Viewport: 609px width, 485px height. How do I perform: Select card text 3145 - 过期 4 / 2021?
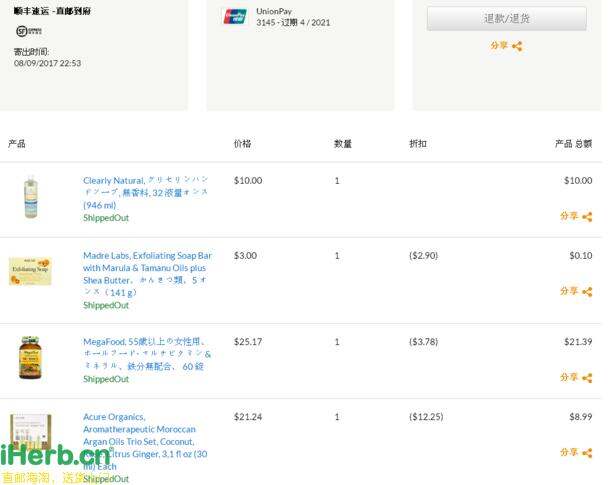(293, 23)
